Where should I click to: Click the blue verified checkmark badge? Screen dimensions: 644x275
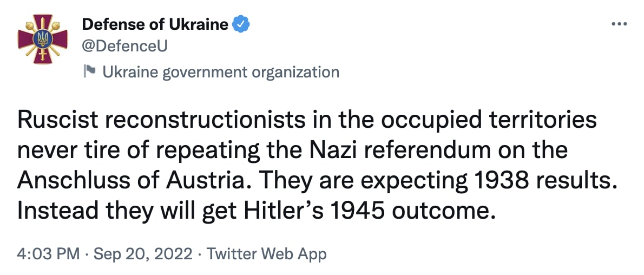(241, 24)
